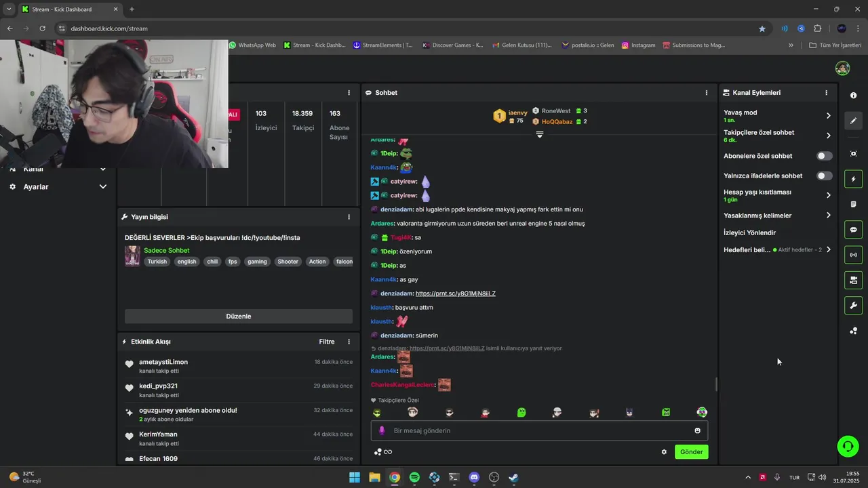868x488 pixels.
Task: Pick the Batman emote in quick emotes
Action: pos(629,412)
